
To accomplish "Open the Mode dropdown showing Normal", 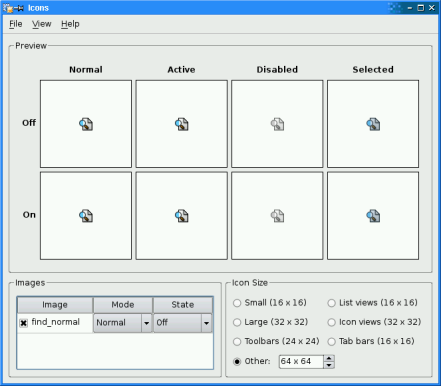I will click(x=123, y=323).
